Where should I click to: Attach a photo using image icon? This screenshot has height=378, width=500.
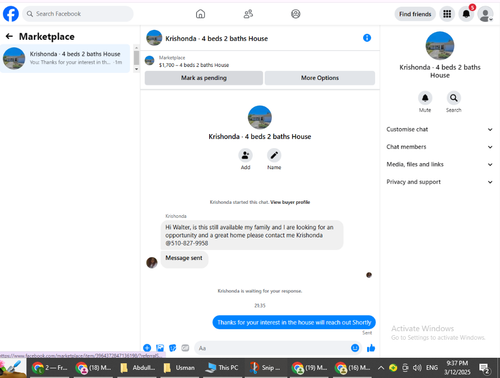160,348
